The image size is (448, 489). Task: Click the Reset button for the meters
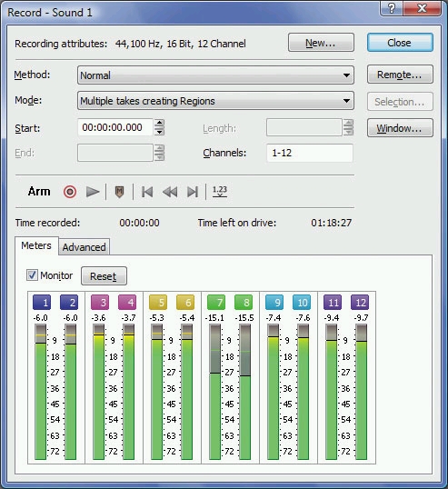(x=104, y=276)
